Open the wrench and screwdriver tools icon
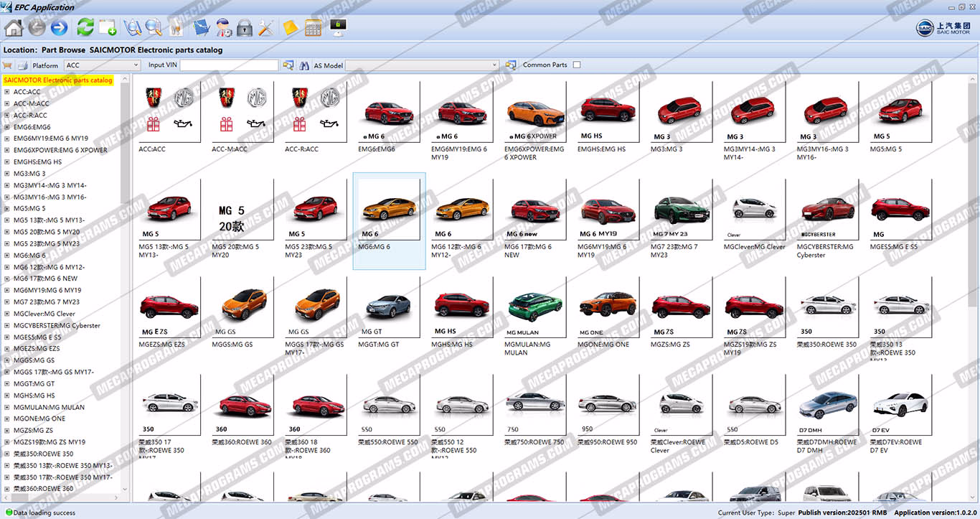Screen dimensions: 980x519 pyautogui.click(x=266, y=28)
